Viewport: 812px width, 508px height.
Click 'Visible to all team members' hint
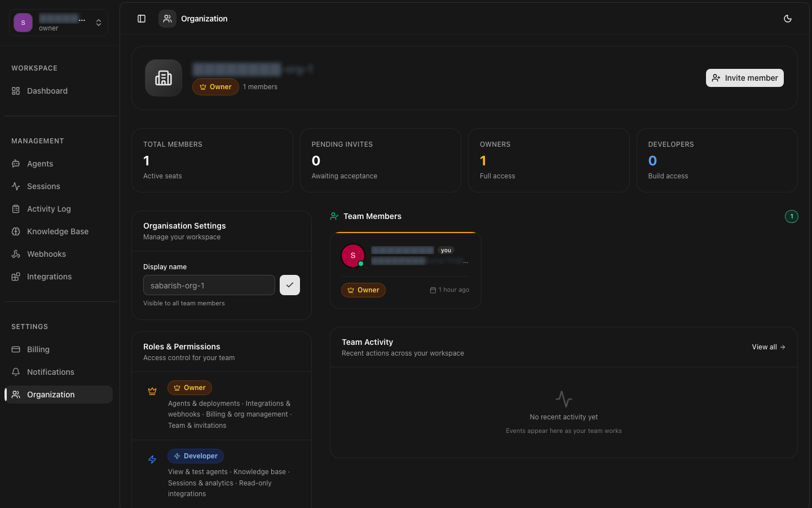coord(184,303)
